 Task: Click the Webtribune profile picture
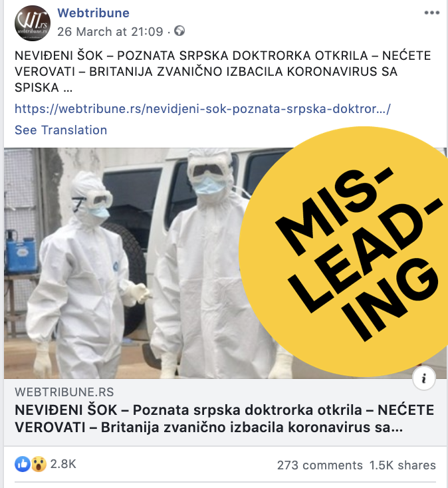pos(33,23)
